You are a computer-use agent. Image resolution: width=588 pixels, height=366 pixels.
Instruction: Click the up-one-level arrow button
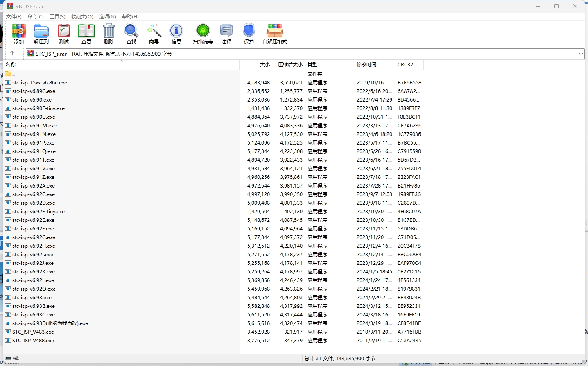12,53
